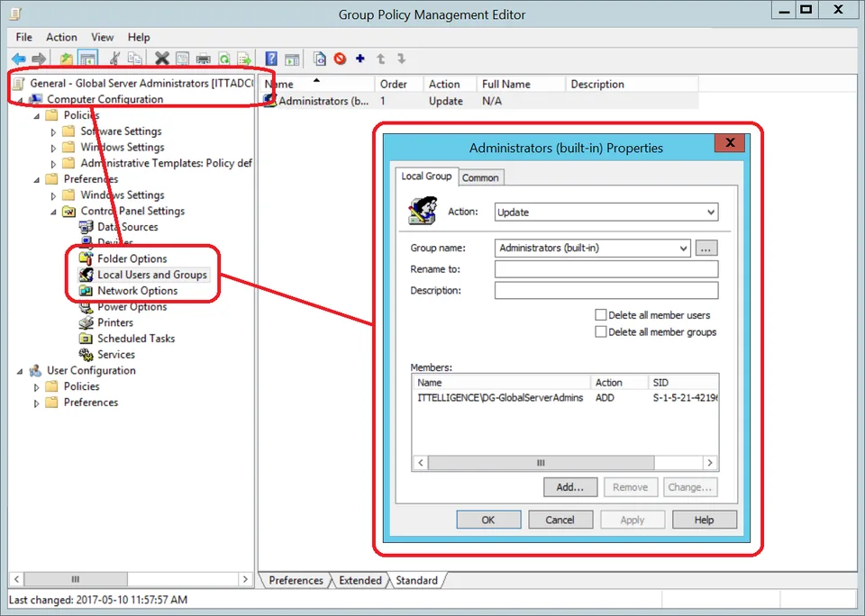Open the Help menu

pos(139,37)
